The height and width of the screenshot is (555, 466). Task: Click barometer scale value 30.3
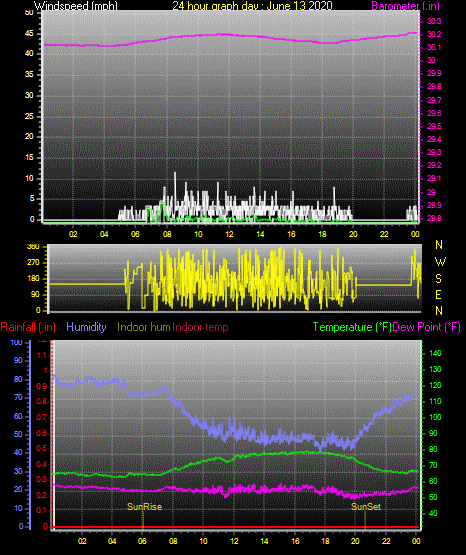pyautogui.click(x=434, y=21)
